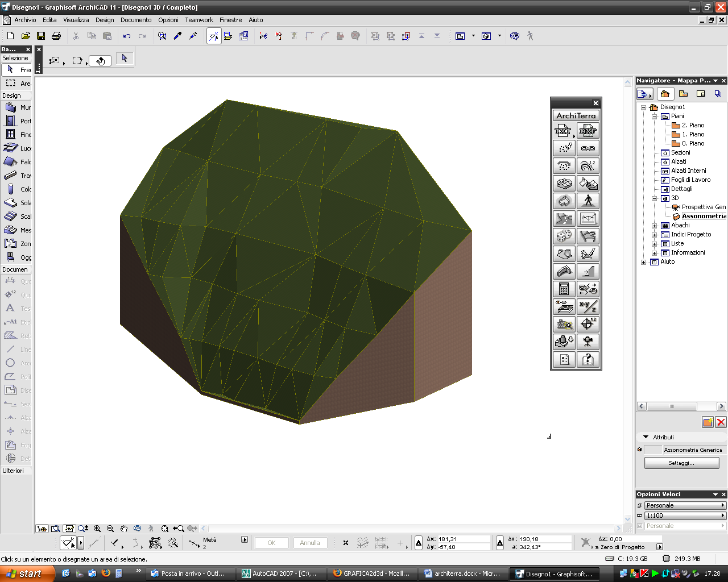Image resolution: width=728 pixels, height=582 pixels.
Task: Click the dice icon in ArchiTerra palette
Action: tap(564, 236)
